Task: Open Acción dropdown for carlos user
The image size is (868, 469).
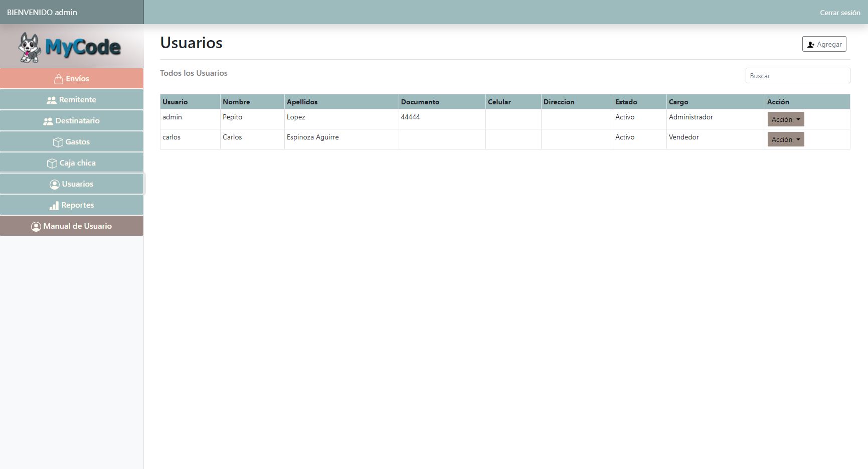Action: tap(785, 139)
